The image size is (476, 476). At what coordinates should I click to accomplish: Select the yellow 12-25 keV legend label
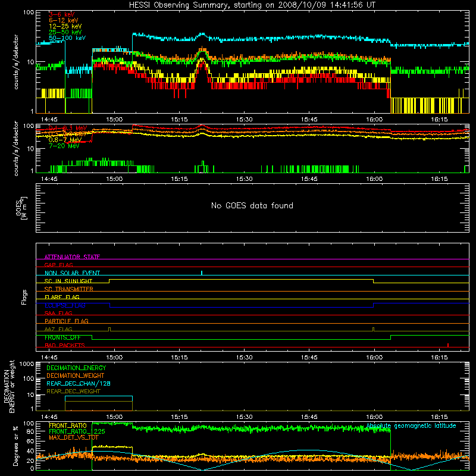(x=65, y=26)
